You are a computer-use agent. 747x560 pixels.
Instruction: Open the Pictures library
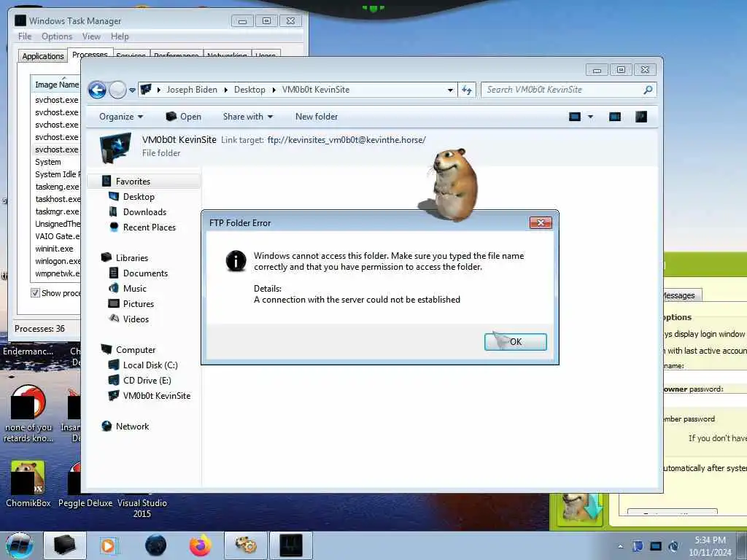click(138, 304)
